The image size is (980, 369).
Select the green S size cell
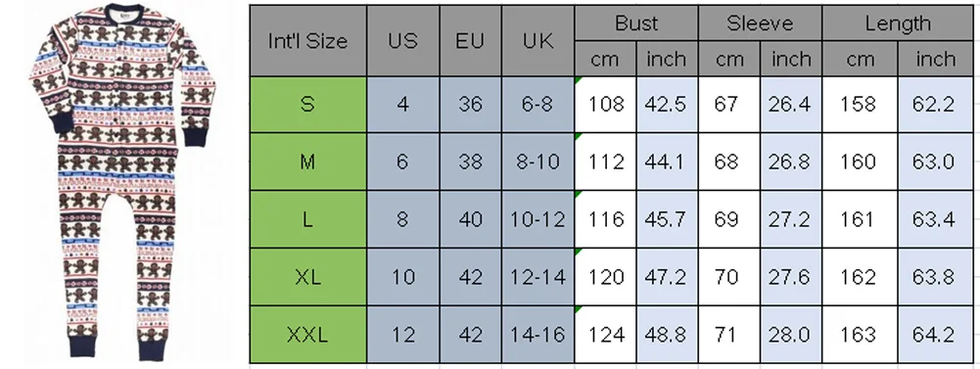(x=308, y=105)
